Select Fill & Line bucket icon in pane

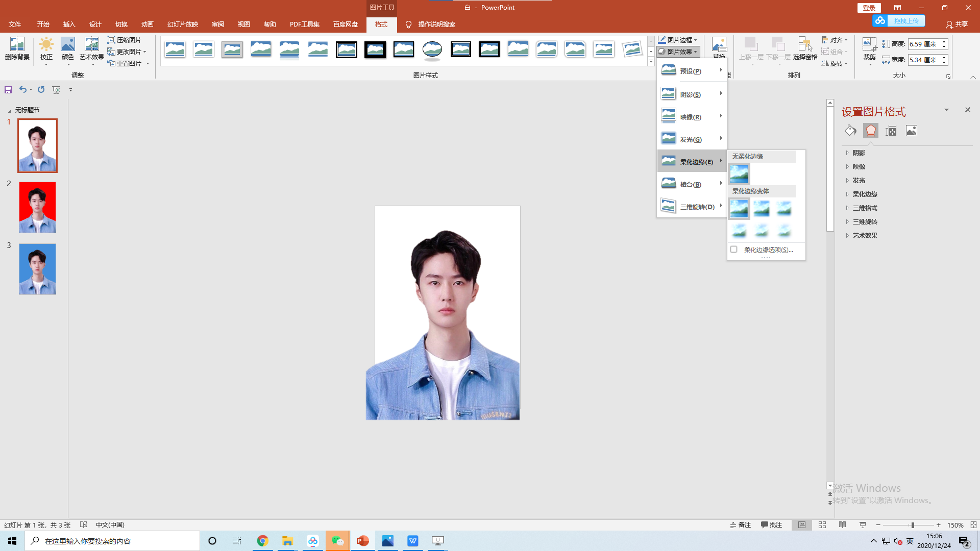pyautogui.click(x=850, y=131)
